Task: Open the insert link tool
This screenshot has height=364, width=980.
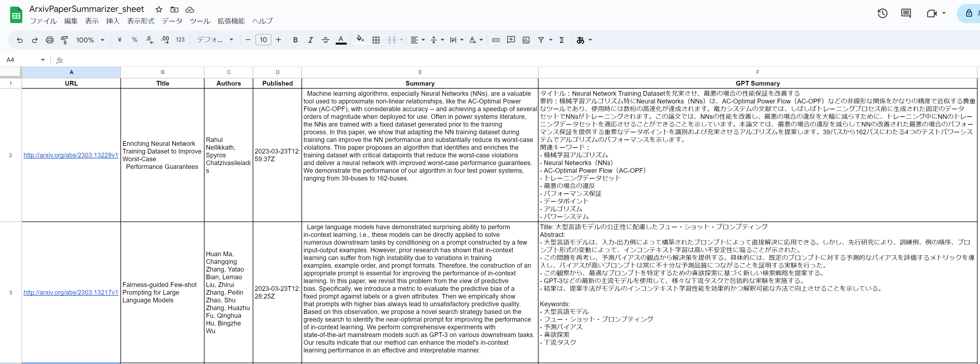Action: pos(496,40)
